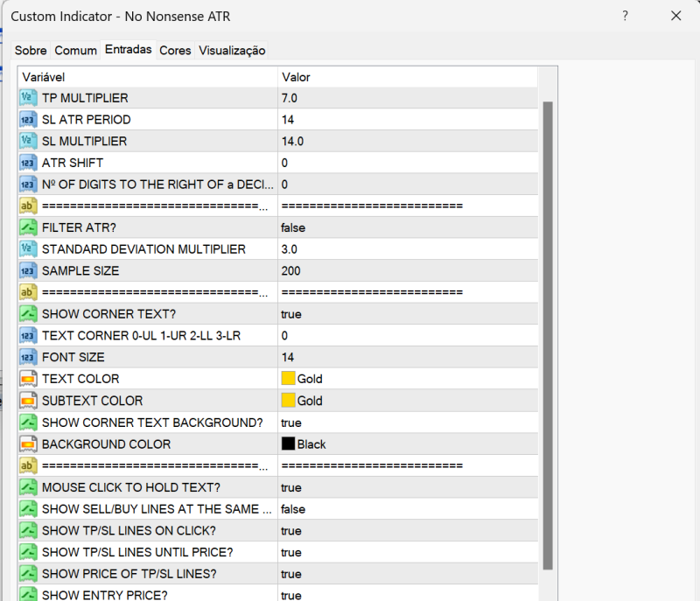The image size is (700, 601).
Task: Toggle SHOW SELL/BUY LINES false value
Action: tap(293, 509)
